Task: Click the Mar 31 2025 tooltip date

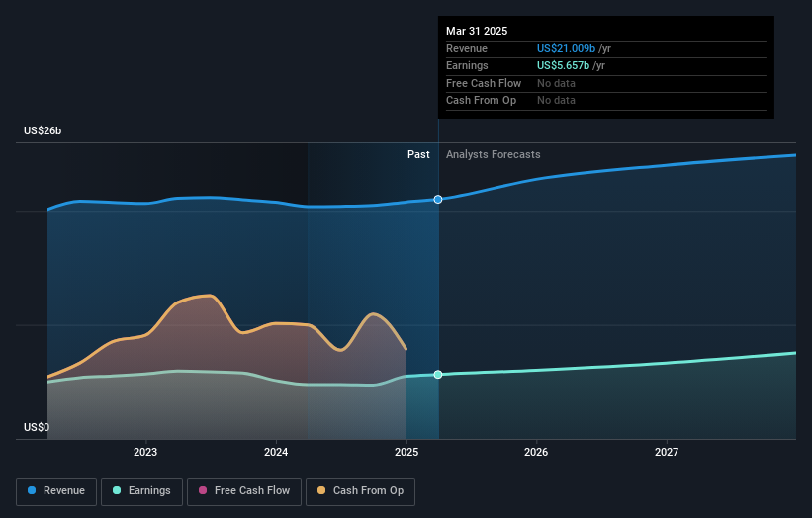Action: (x=477, y=31)
